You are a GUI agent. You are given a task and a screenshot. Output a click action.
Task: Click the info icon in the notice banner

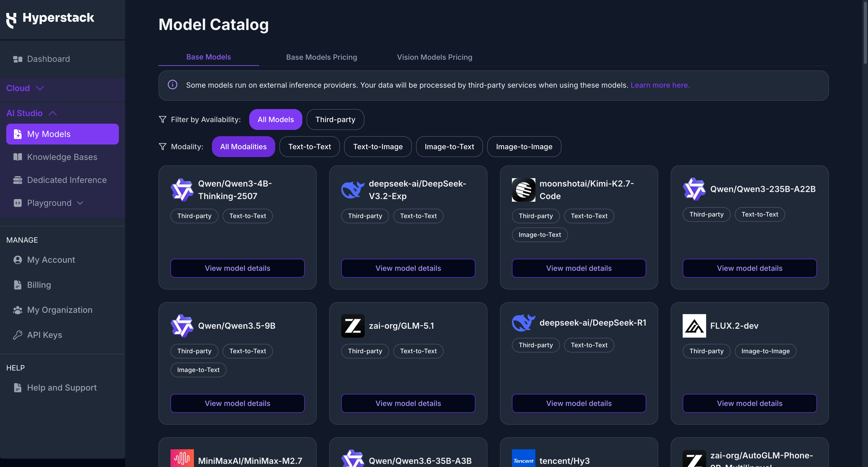pyautogui.click(x=173, y=85)
